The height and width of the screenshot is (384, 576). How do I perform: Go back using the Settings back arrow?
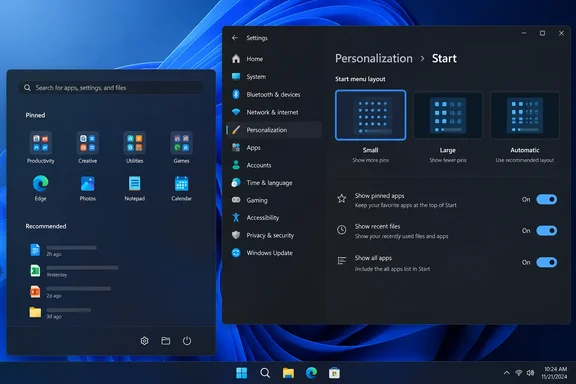(x=235, y=38)
